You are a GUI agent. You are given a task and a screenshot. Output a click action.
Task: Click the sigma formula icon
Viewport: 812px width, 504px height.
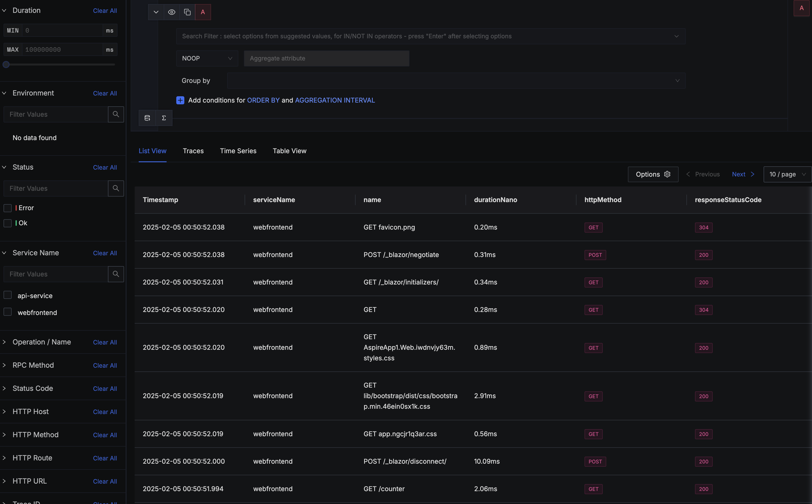(164, 118)
